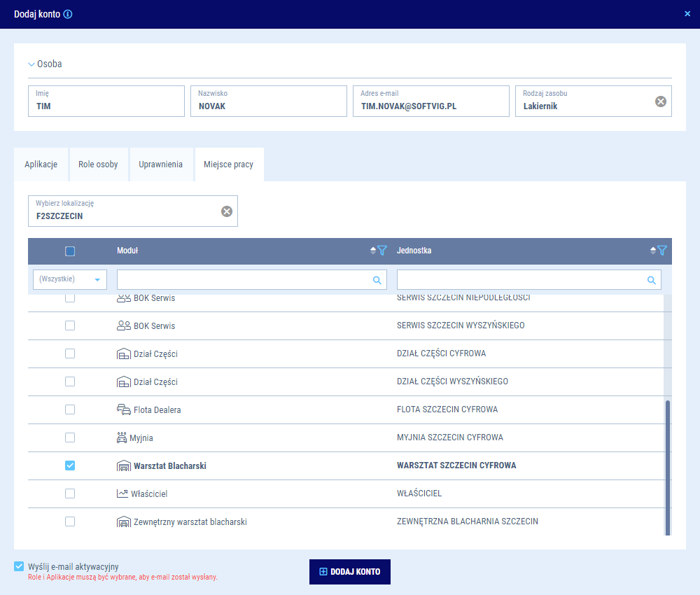
Task: Click search icon in Jednostka filter box
Action: tap(652, 280)
